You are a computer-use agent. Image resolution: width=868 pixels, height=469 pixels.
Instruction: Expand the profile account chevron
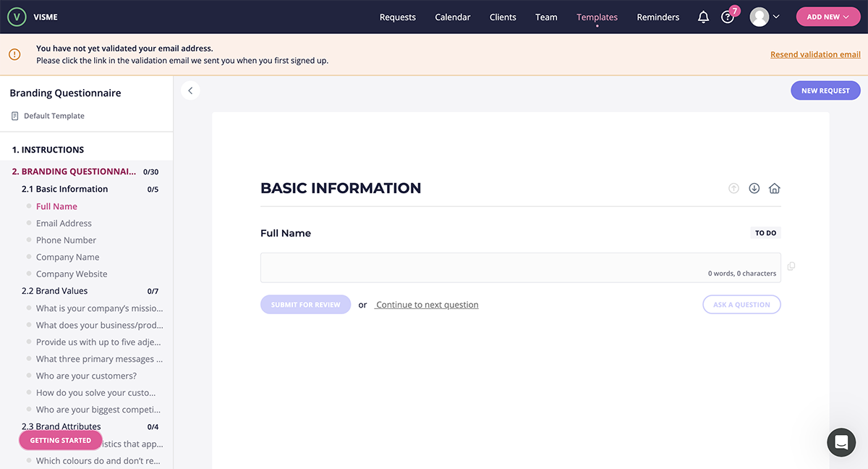(x=776, y=16)
